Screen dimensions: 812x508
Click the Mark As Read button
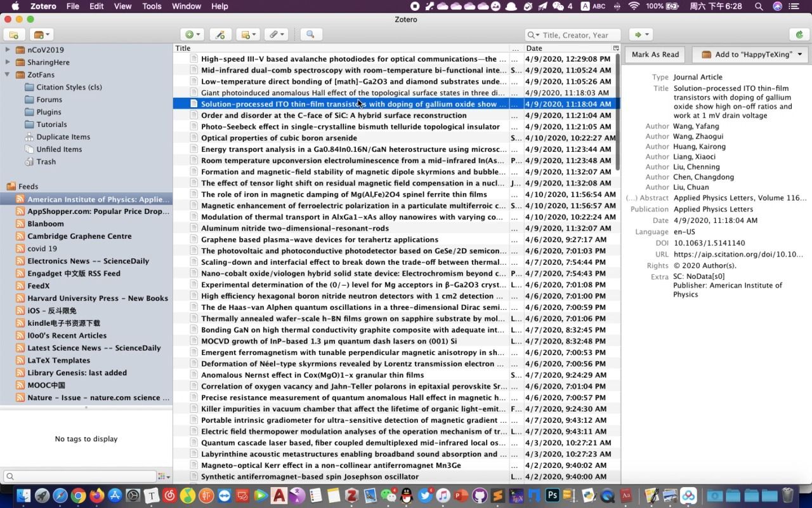tap(655, 55)
